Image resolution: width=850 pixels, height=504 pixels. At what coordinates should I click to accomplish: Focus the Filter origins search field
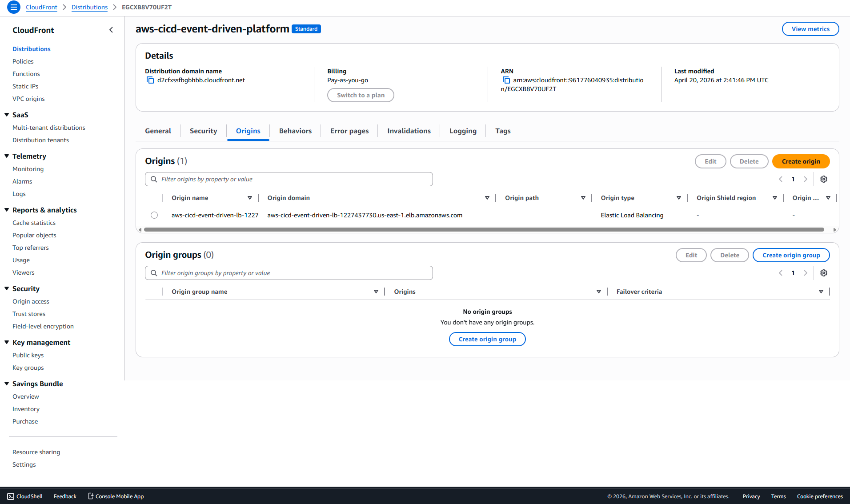[x=289, y=179]
